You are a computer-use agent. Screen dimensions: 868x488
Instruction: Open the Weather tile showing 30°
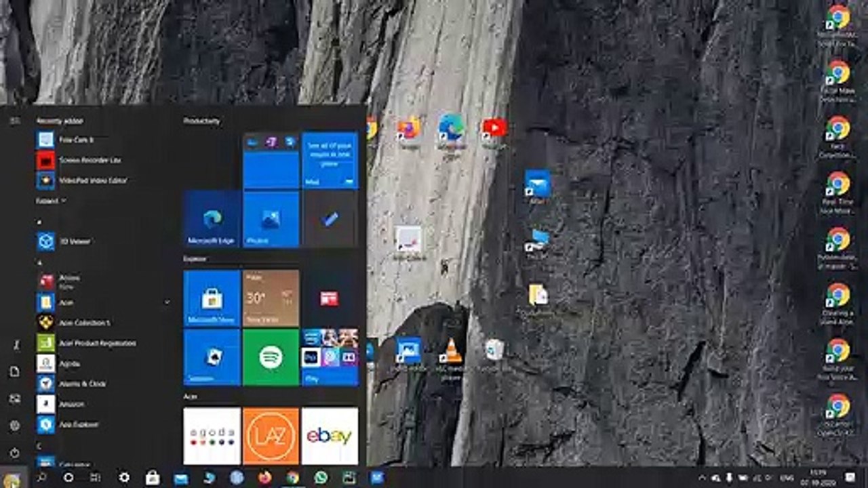pyautogui.click(x=271, y=298)
